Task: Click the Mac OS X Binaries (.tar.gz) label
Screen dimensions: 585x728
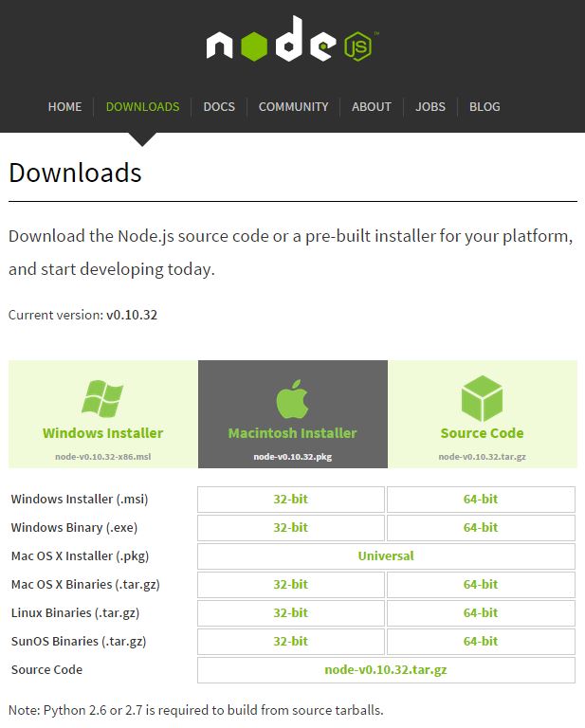Action: point(85,584)
